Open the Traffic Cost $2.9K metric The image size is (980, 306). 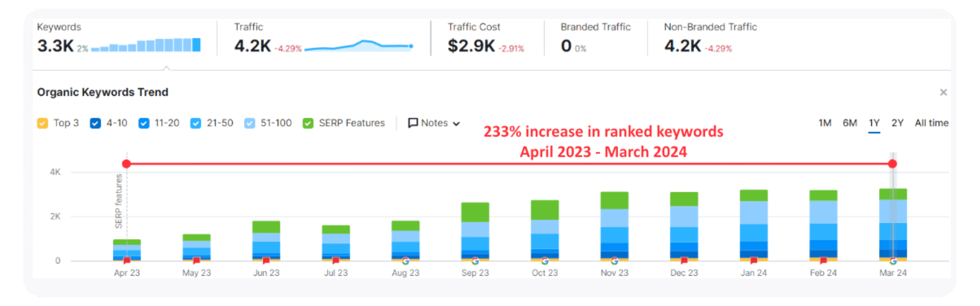(486, 39)
